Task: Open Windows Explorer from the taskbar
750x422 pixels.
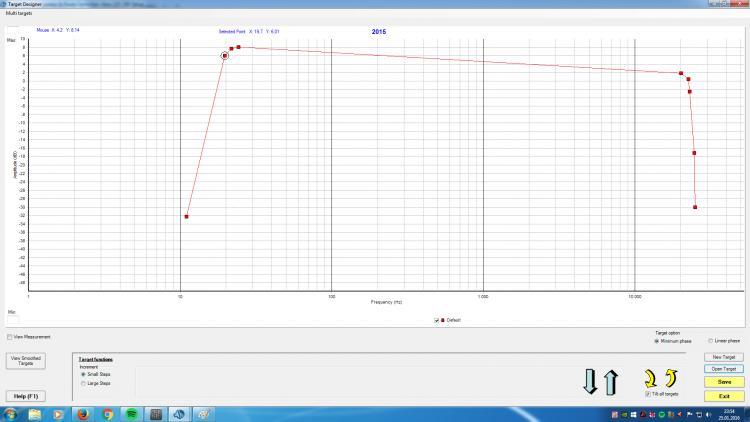Action: tap(34, 414)
